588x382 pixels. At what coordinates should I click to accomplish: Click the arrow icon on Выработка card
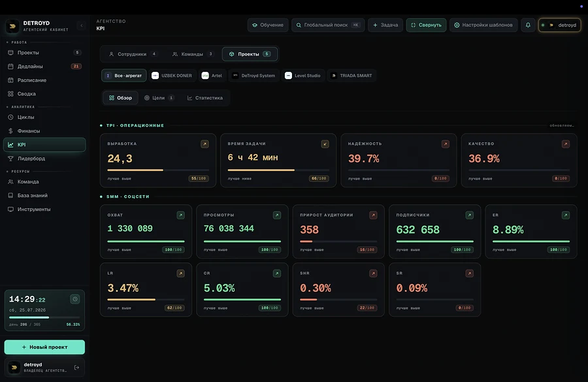click(x=204, y=144)
